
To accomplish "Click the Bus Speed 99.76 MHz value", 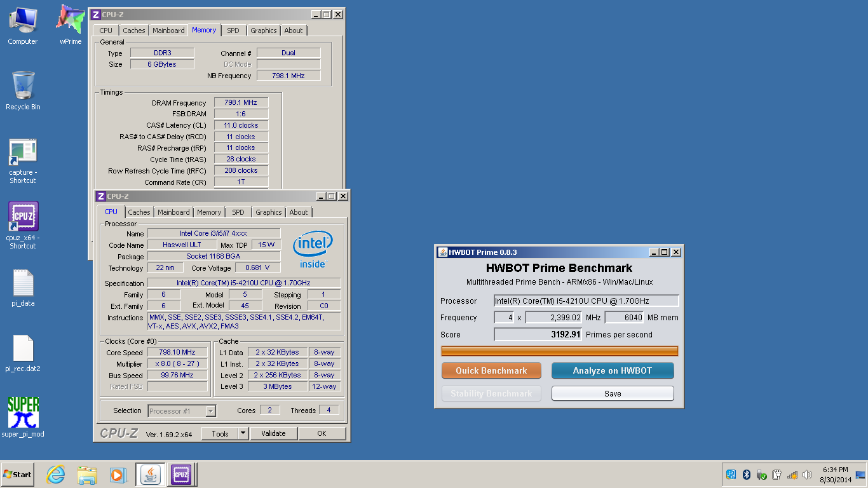I will pos(177,375).
